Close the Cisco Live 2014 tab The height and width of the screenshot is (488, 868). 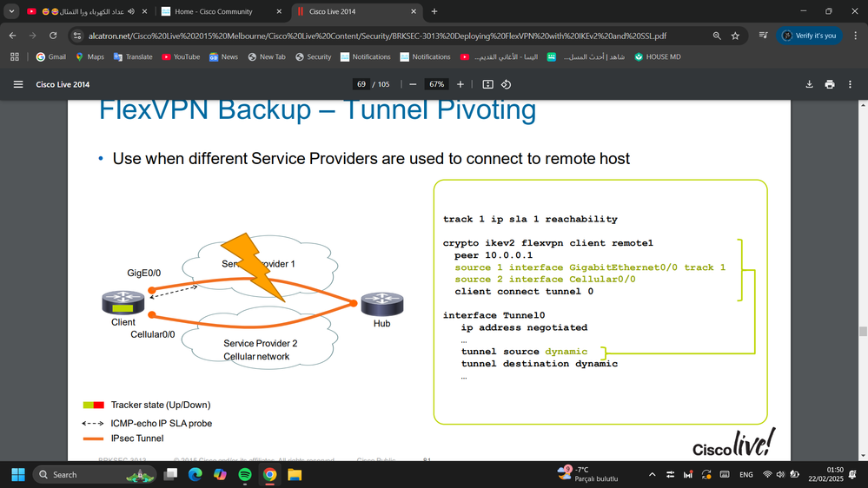414,11
